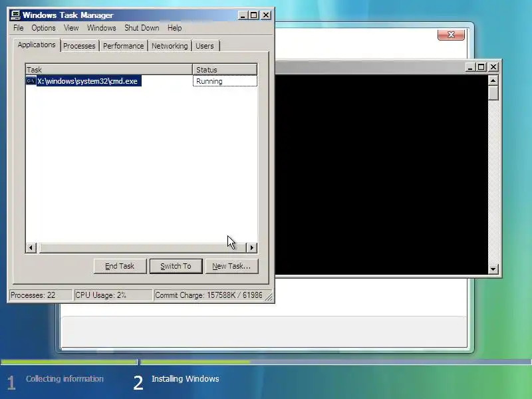The height and width of the screenshot is (399, 532).
Task: Click the task list horizontal scrollbar track
Action: pos(142,247)
